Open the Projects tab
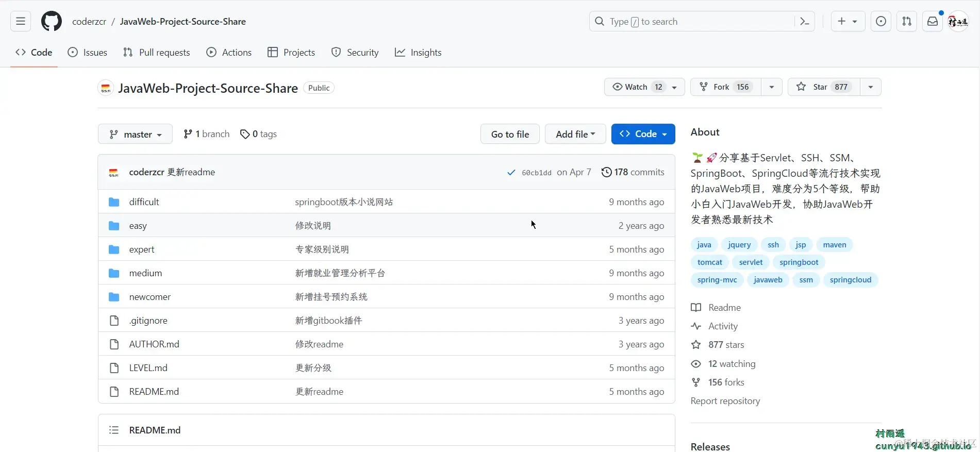 (291, 52)
